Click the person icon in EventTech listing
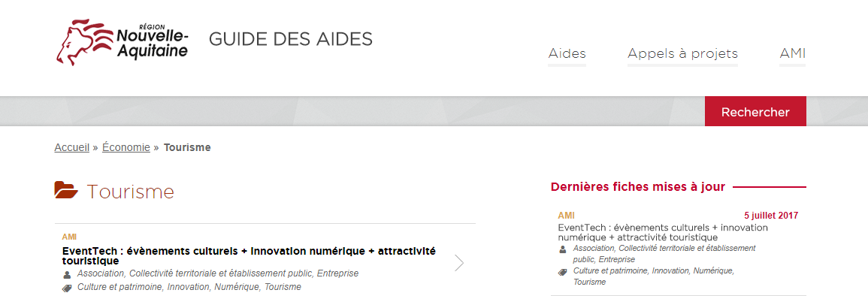The height and width of the screenshot is (296, 868). (x=67, y=274)
